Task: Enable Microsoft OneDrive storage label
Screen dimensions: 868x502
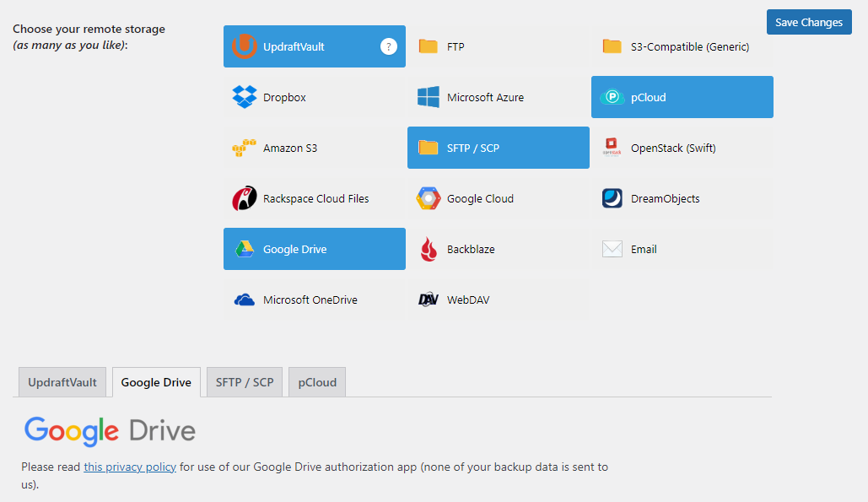Action: [x=310, y=300]
